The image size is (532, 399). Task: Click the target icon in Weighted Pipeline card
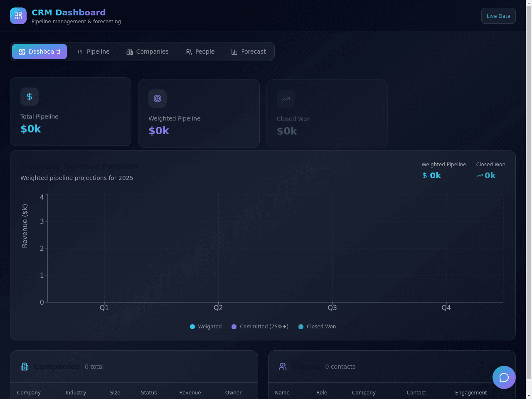(158, 99)
